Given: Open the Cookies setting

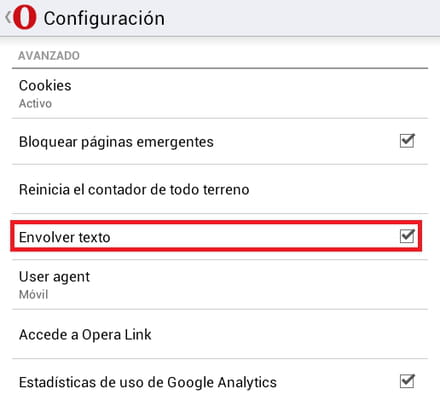Looking at the screenshot, I should [x=220, y=94].
